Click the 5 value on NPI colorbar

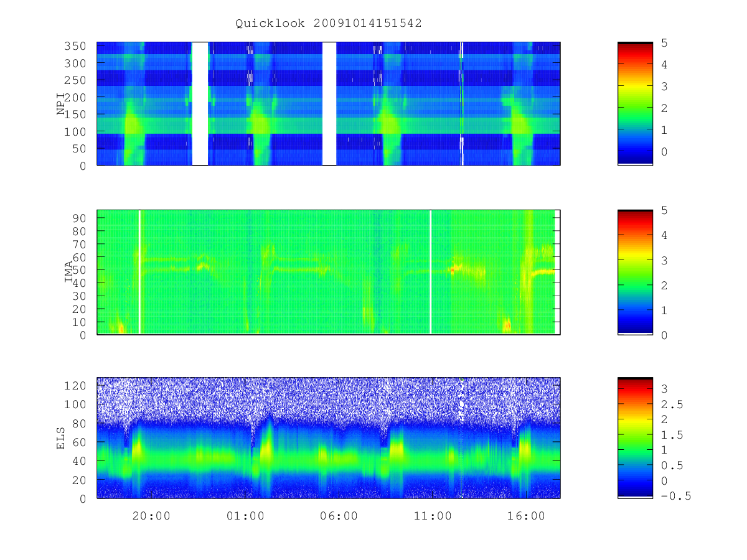pos(664,42)
